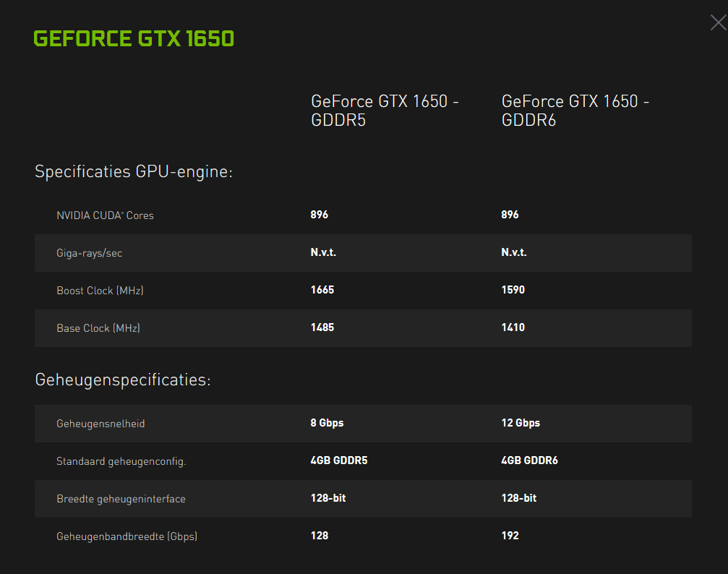Viewport: 728px width, 574px height.
Task: Click the Geheugenspecificaties section heading
Action: [123, 380]
